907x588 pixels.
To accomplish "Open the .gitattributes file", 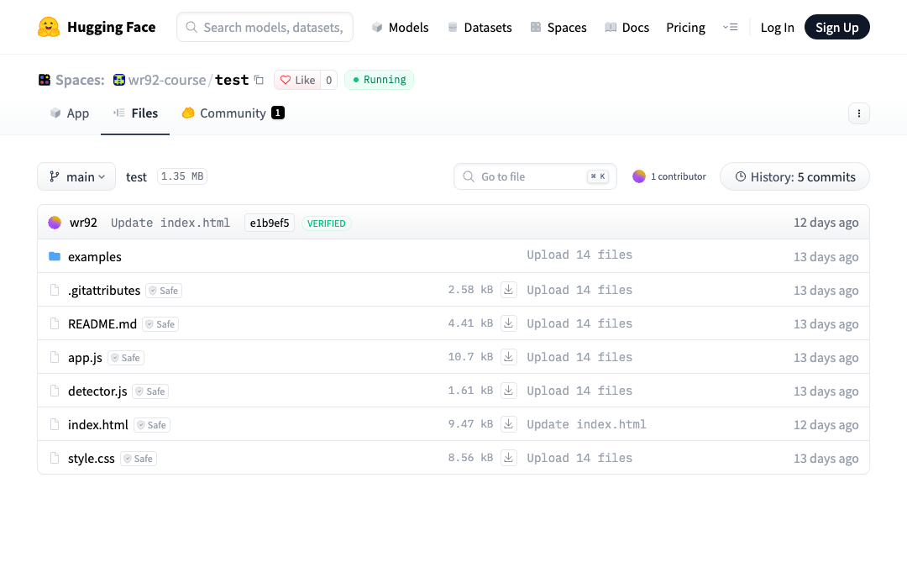I will (x=104, y=290).
